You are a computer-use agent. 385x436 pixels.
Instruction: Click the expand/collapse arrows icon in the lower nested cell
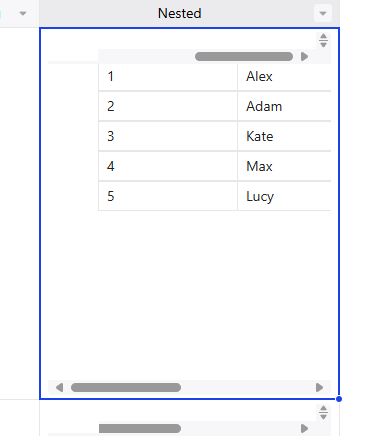tap(323, 412)
